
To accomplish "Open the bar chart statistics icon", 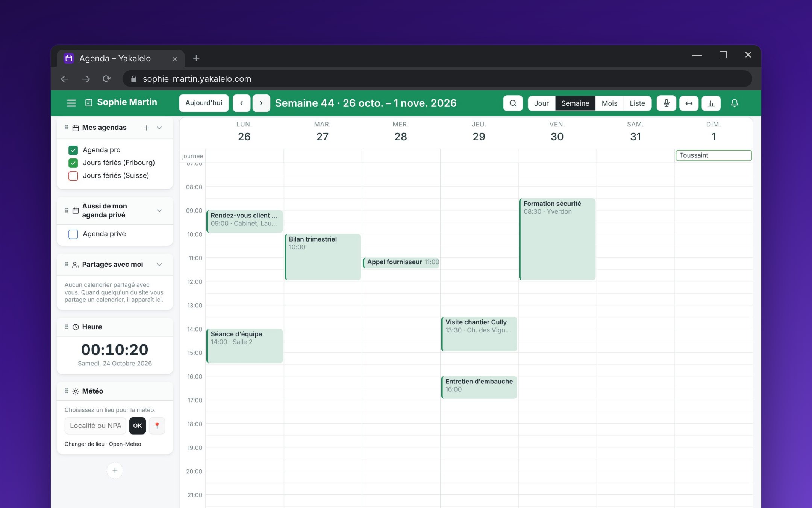I will point(711,103).
